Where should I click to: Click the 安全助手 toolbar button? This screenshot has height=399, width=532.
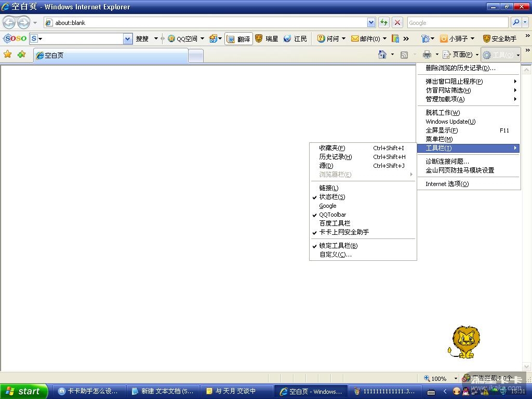pyautogui.click(x=499, y=39)
